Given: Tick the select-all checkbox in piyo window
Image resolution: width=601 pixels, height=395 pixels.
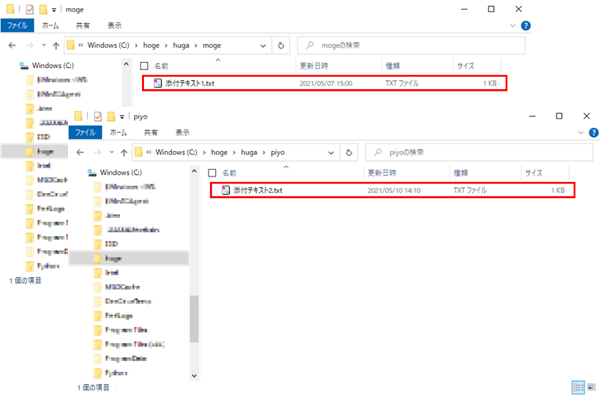Looking at the screenshot, I should [212, 173].
